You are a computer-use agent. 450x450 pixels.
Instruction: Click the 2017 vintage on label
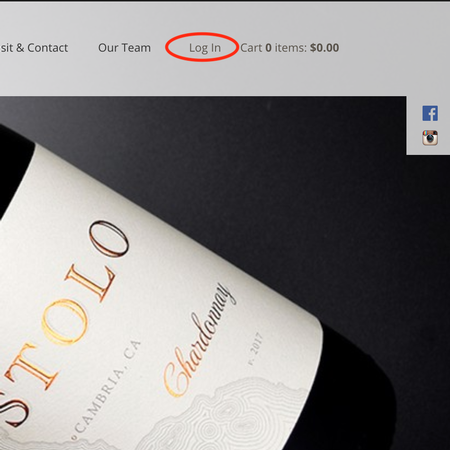[x=255, y=349]
